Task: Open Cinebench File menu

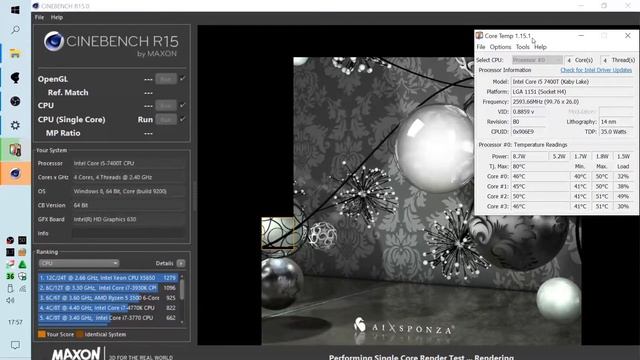Action: point(39,18)
